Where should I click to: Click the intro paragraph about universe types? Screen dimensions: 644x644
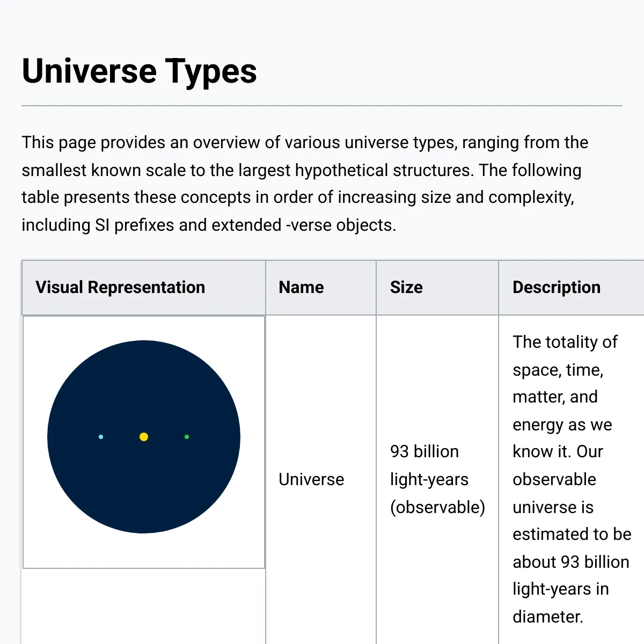(305, 184)
